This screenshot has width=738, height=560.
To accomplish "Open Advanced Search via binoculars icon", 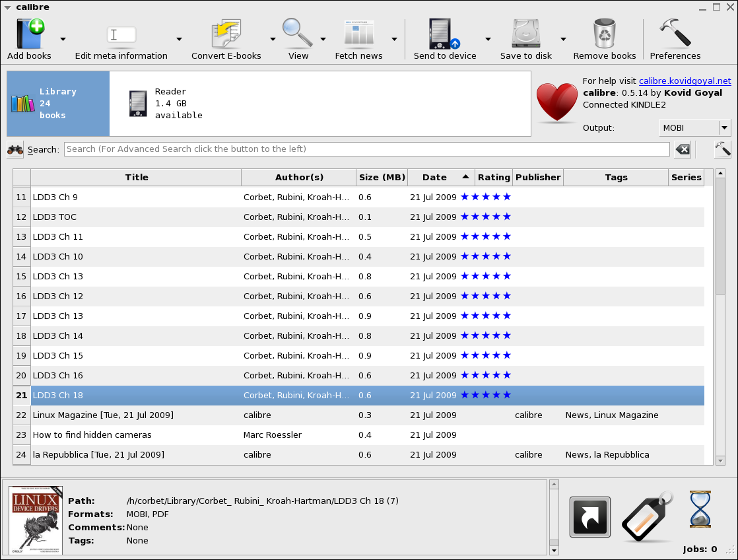I will [x=15, y=150].
